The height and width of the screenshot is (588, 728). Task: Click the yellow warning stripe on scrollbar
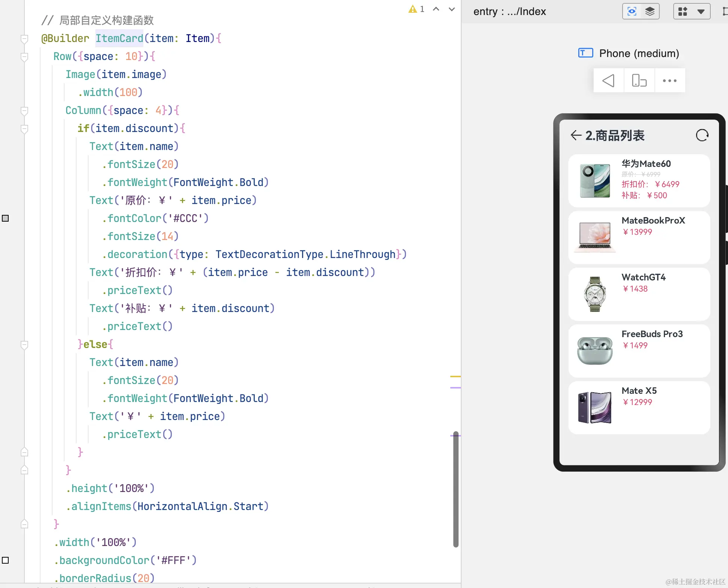click(x=455, y=376)
